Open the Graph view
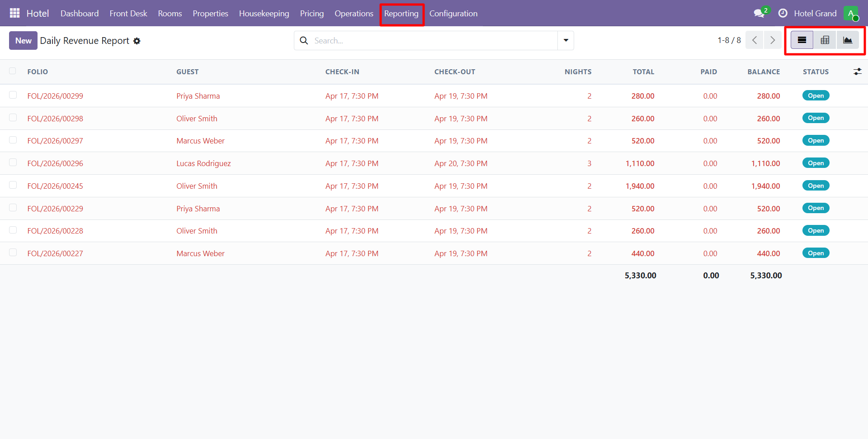This screenshot has height=439, width=868. (x=848, y=40)
